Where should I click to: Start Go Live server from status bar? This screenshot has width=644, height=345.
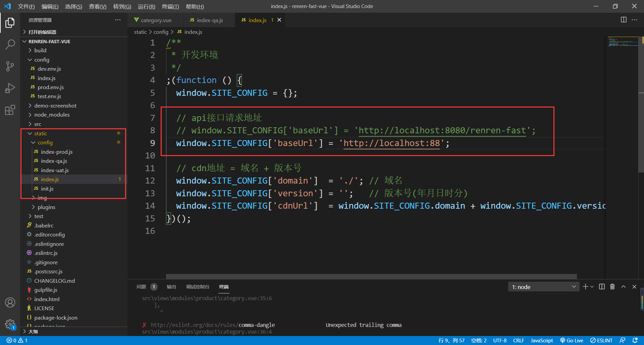tap(572, 340)
